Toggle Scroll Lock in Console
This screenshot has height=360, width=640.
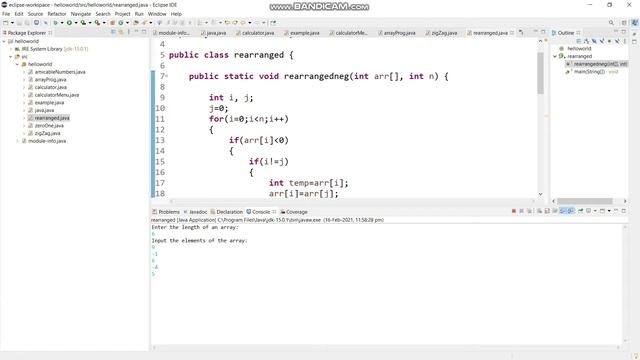(547, 211)
